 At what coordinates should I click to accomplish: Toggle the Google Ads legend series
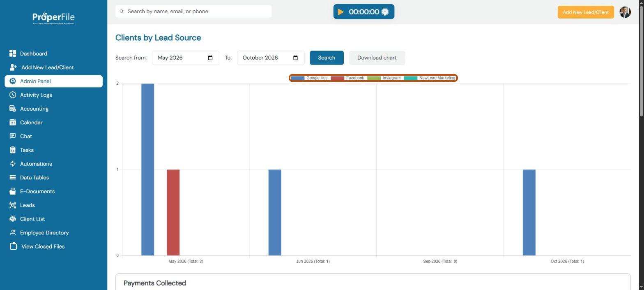click(310, 78)
